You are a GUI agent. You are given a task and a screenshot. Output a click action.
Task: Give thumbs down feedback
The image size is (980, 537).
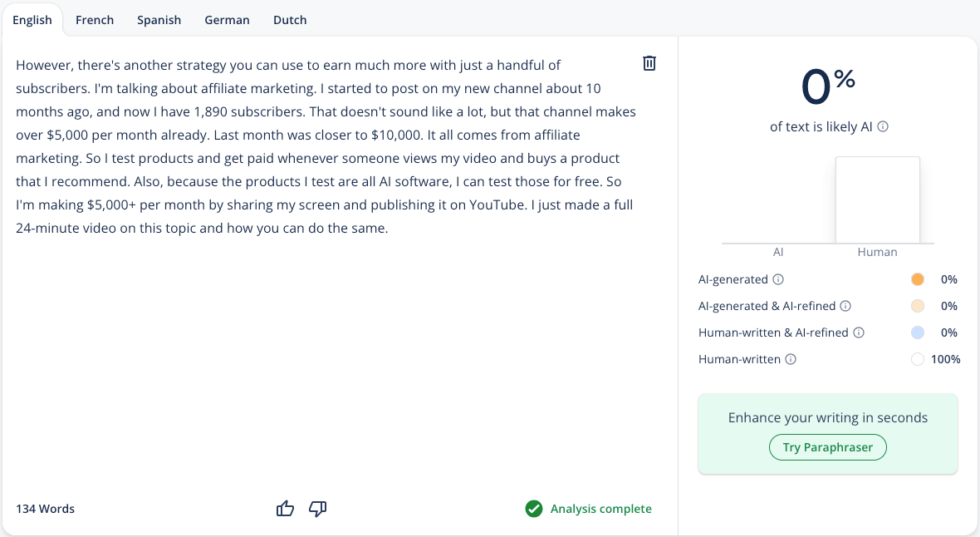(x=317, y=509)
